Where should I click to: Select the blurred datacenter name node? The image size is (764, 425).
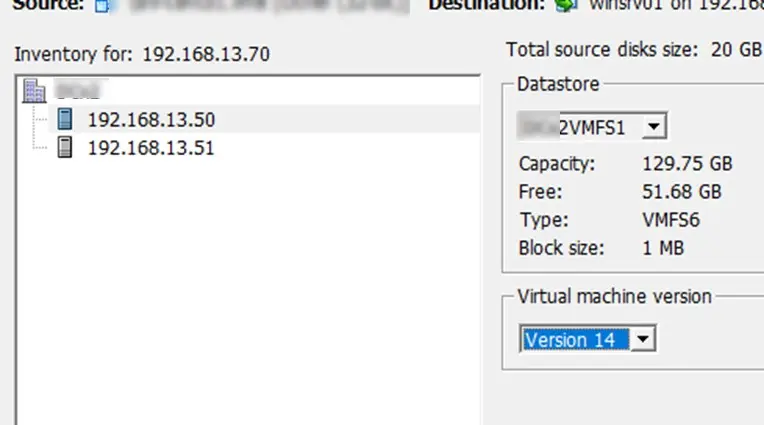coord(78,91)
